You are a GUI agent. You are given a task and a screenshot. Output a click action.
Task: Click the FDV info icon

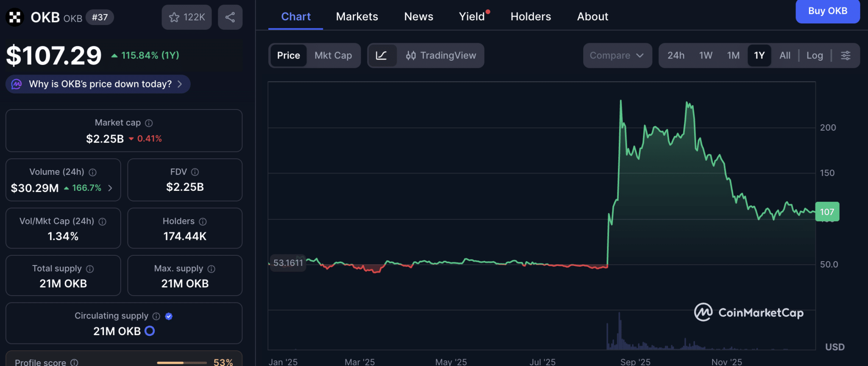click(x=195, y=172)
